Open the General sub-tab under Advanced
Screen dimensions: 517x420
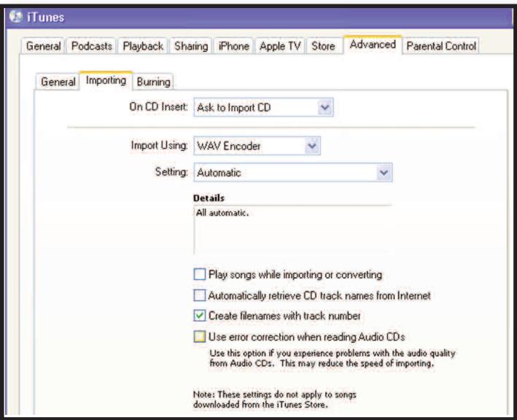click(x=58, y=82)
